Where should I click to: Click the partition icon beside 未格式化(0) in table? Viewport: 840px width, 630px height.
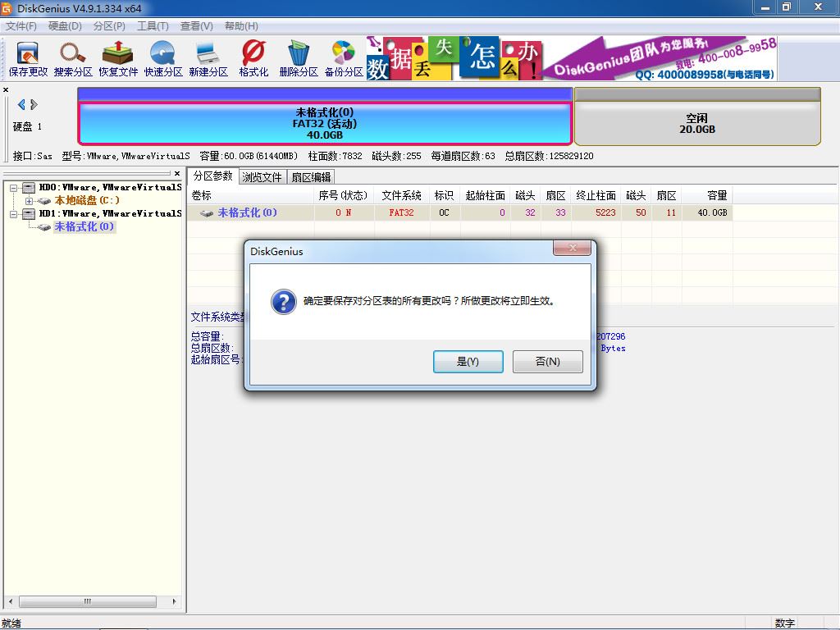[206, 213]
